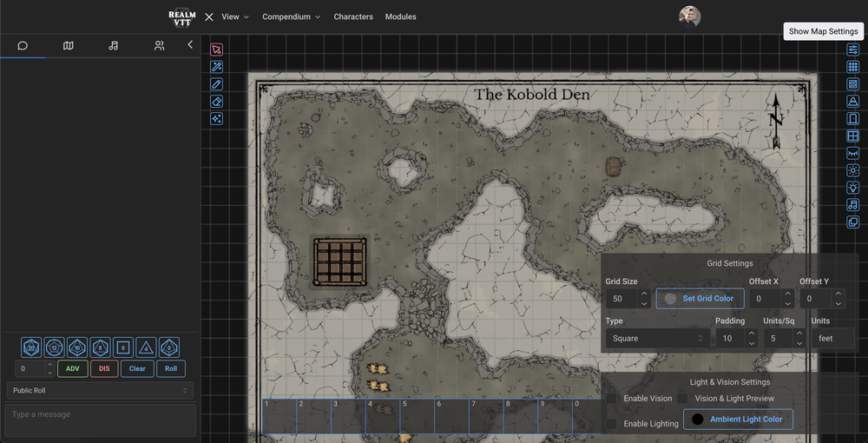Check Vision & Light Preview checkbox
The height and width of the screenshot is (443, 868).
683,399
